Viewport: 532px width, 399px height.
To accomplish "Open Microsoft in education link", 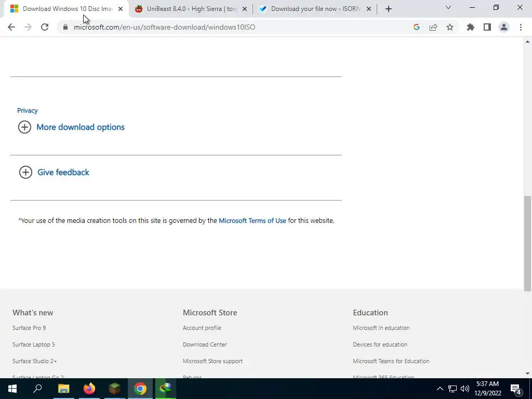I will 381,328.
